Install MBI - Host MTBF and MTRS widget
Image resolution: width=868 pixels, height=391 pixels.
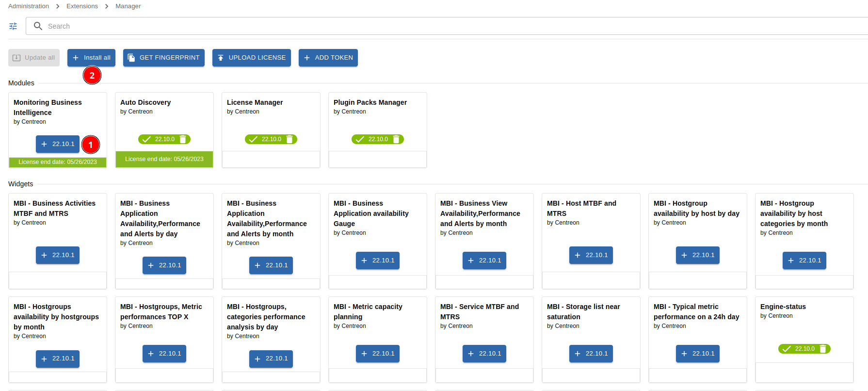coord(591,255)
